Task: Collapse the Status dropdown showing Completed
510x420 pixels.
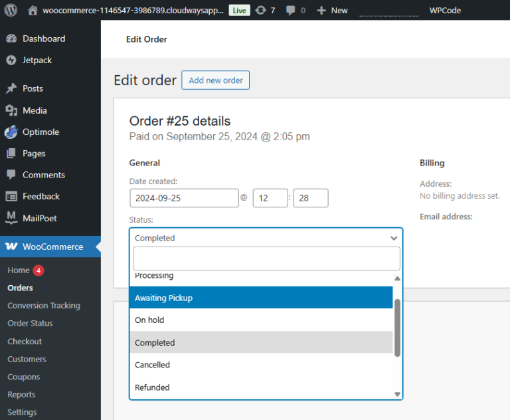Action: [266, 238]
